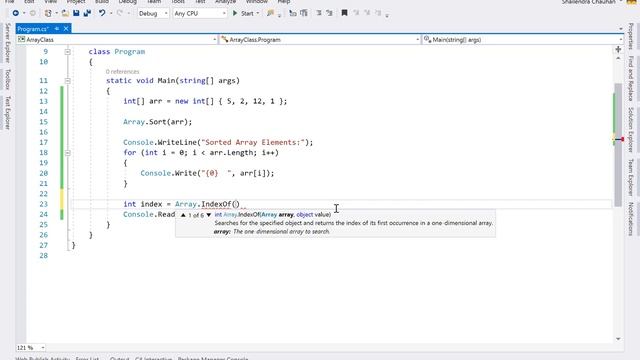Open toolbar overflow beside Find in Files

tap(279, 15)
